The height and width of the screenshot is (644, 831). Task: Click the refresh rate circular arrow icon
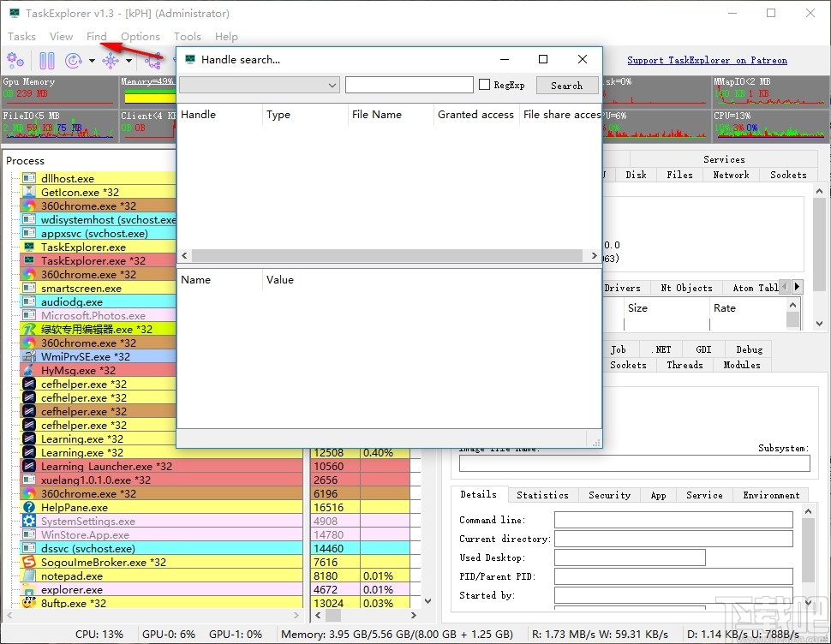pyautogui.click(x=74, y=61)
